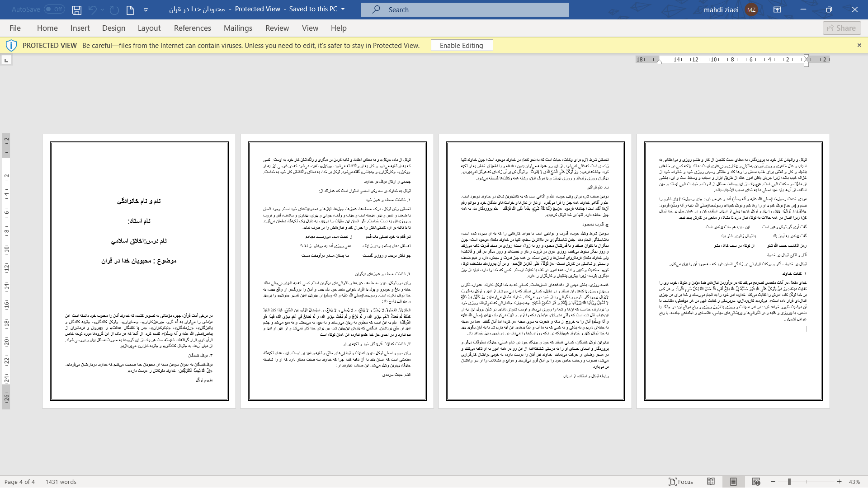Click the 43% zoom level
This screenshot has height=488, width=868.
[854, 482]
